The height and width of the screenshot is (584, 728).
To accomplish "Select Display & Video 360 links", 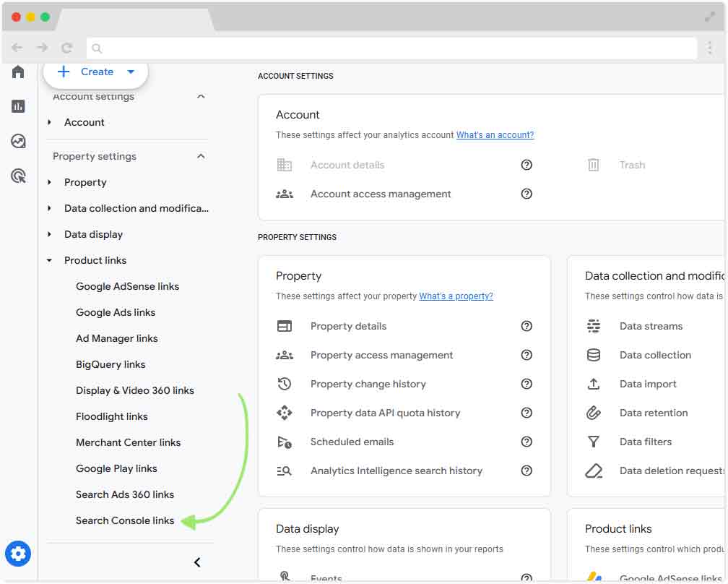I will pos(134,390).
